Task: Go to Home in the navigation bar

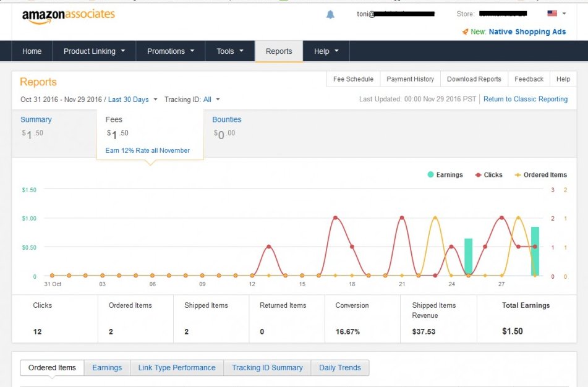Action: pos(32,51)
